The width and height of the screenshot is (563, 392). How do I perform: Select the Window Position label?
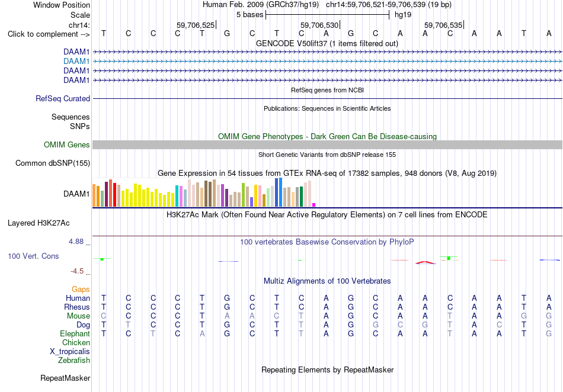point(62,5)
